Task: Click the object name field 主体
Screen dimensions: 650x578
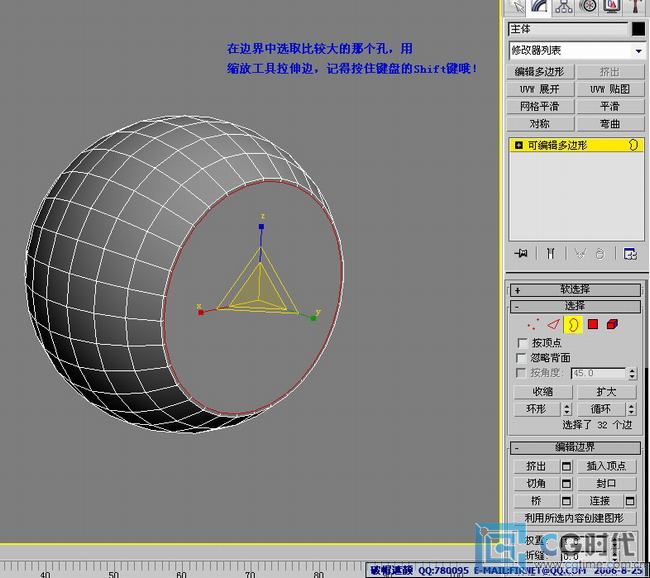Action: click(568, 29)
